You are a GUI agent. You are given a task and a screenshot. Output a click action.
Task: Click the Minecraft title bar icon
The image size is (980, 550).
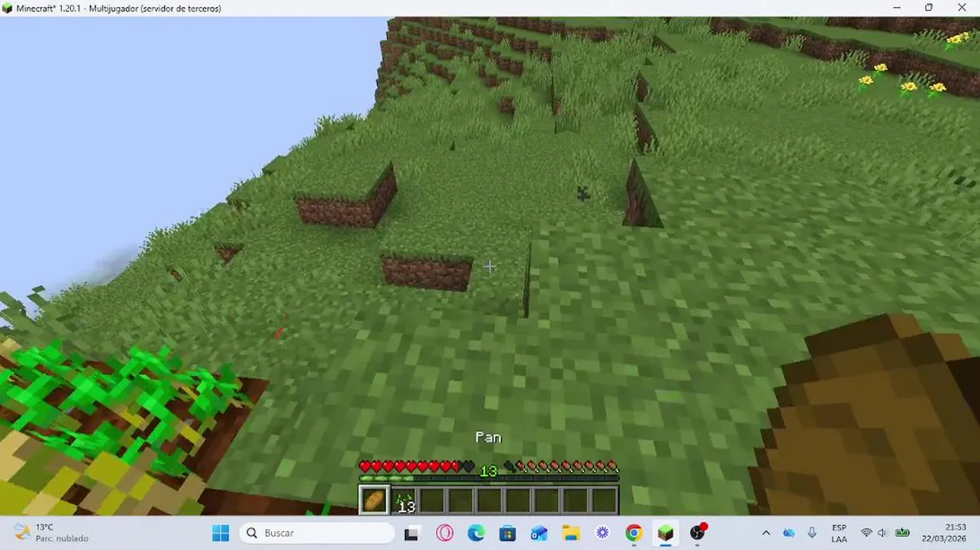8,8
